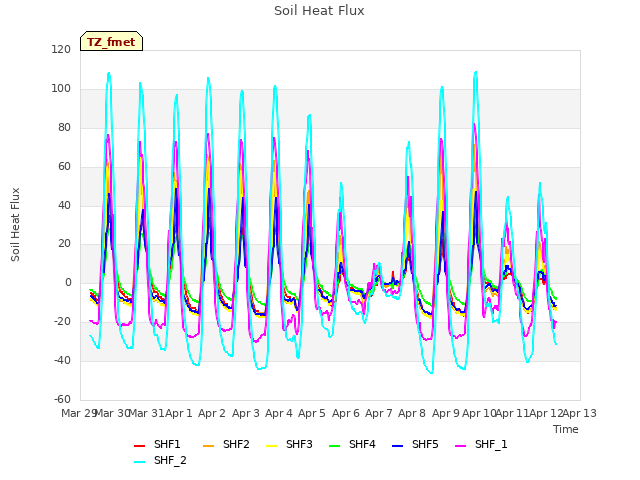Click the 20 y-axis tick label
This screenshot has width=640, height=480.
pyautogui.click(x=64, y=244)
